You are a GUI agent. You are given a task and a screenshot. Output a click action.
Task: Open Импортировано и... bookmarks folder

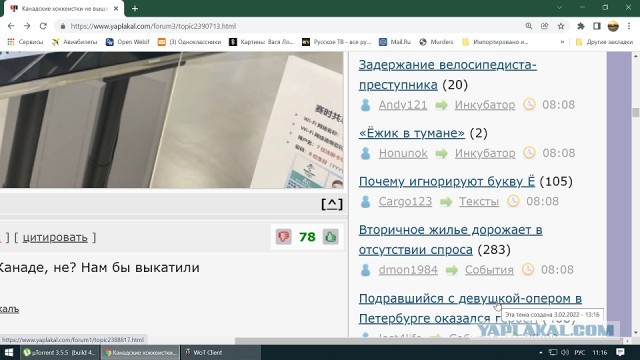click(495, 42)
